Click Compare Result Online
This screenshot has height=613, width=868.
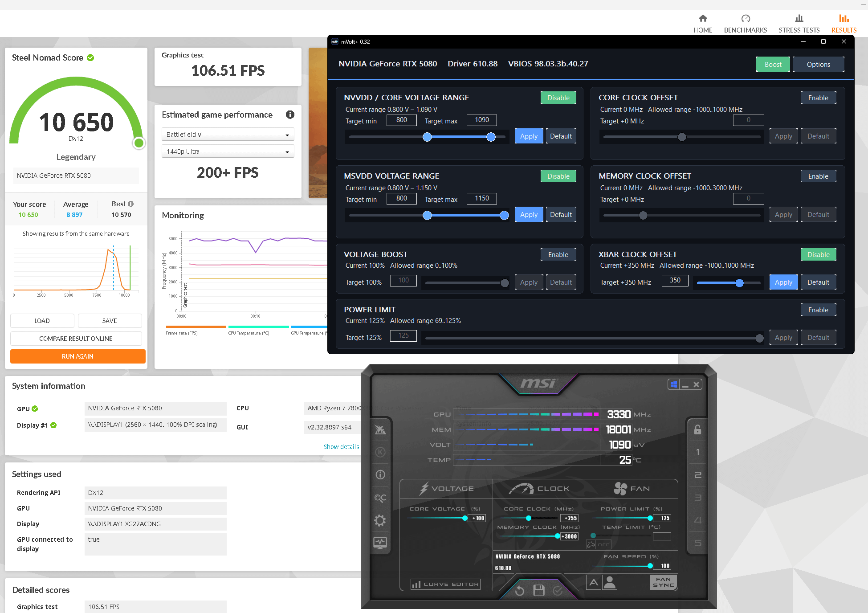coord(76,339)
